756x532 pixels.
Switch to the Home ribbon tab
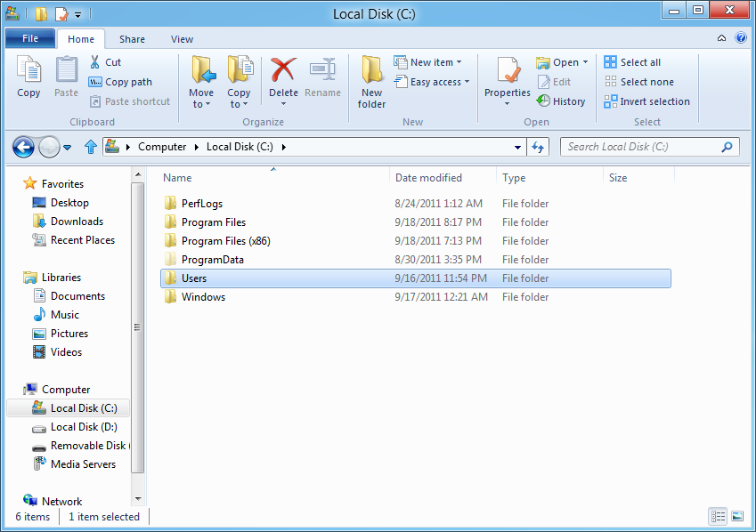point(80,39)
